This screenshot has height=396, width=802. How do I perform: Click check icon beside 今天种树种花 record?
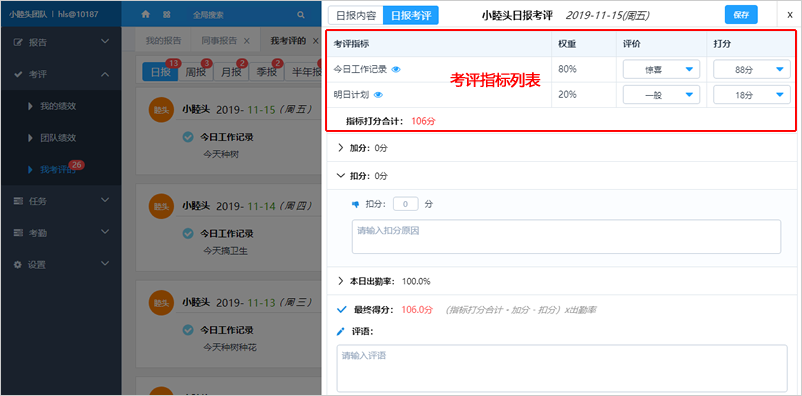click(x=188, y=329)
